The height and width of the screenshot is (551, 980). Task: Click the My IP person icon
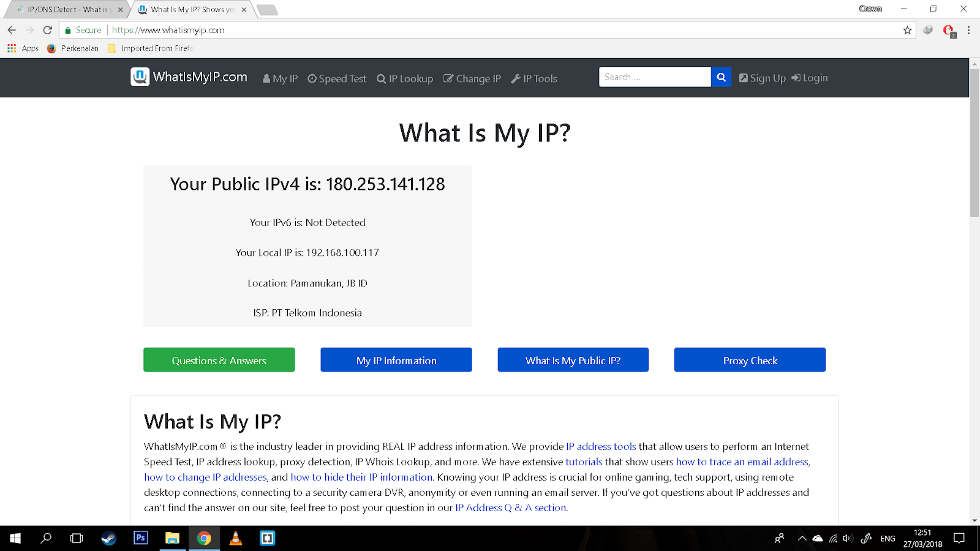click(266, 78)
